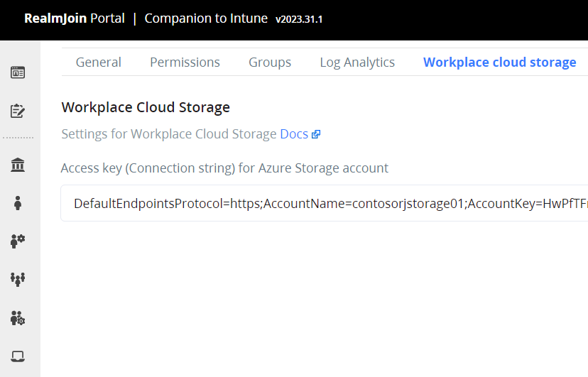Screen dimensions: 588x377
Task: Select the laptop devices sidebar icon
Action: point(18,356)
